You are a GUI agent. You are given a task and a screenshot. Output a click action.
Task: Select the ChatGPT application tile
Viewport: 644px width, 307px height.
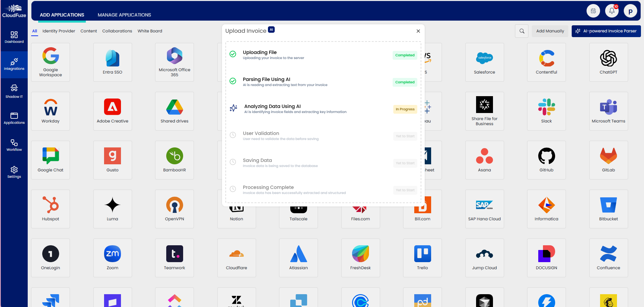[608, 62]
